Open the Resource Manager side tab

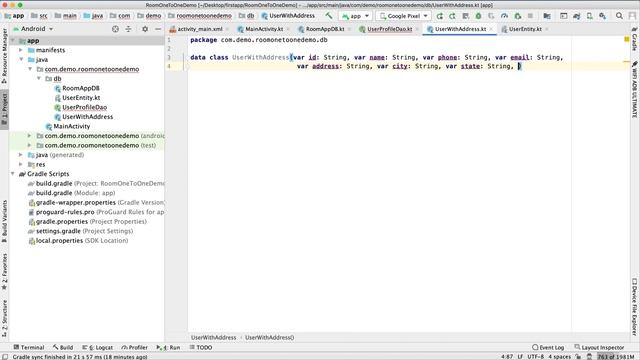(4, 55)
